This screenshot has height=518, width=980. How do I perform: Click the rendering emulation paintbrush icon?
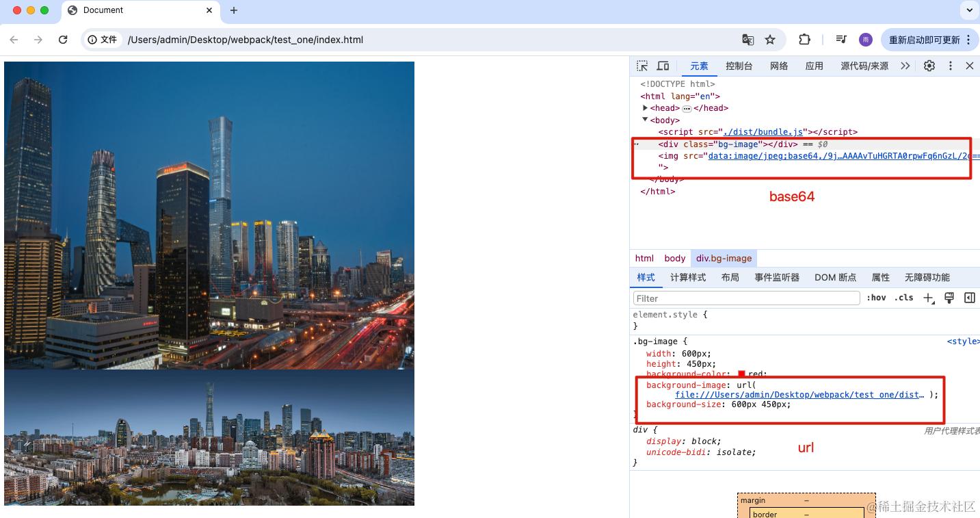[949, 298]
